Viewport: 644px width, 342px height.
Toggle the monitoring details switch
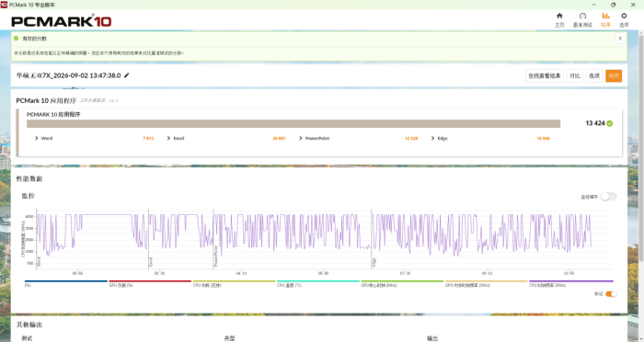click(x=608, y=197)
